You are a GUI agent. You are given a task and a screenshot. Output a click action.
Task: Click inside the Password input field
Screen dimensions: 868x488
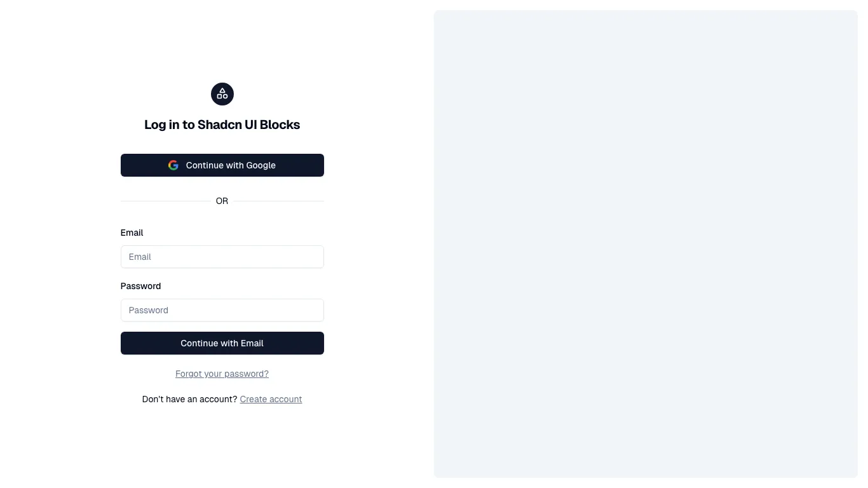pyautogui.click(x=222, y=310)
